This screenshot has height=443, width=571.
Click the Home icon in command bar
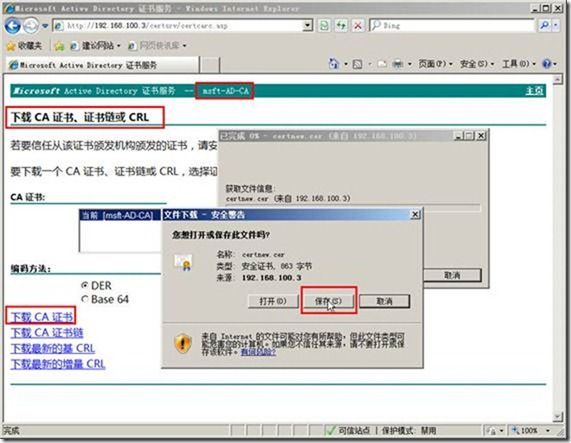tap(334, 64)
